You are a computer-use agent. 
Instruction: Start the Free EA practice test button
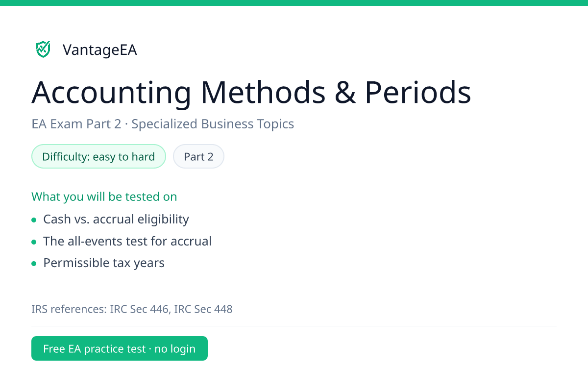[120, 348]
